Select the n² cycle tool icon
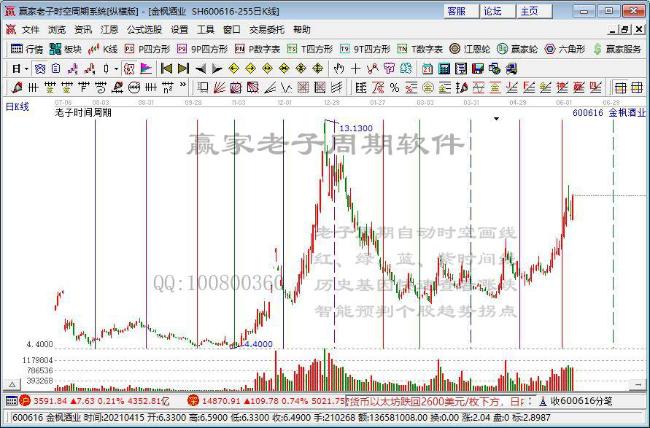This screenshot has height=428, width=650. pos(167,88)
